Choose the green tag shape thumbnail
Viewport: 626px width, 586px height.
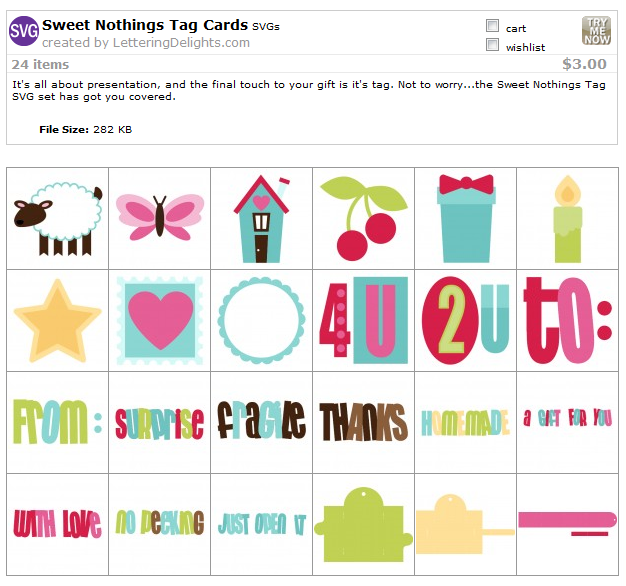[364, 525]
